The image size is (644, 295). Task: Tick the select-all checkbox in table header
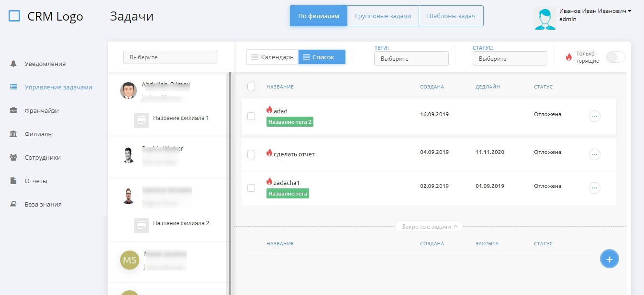coord(251,87)
